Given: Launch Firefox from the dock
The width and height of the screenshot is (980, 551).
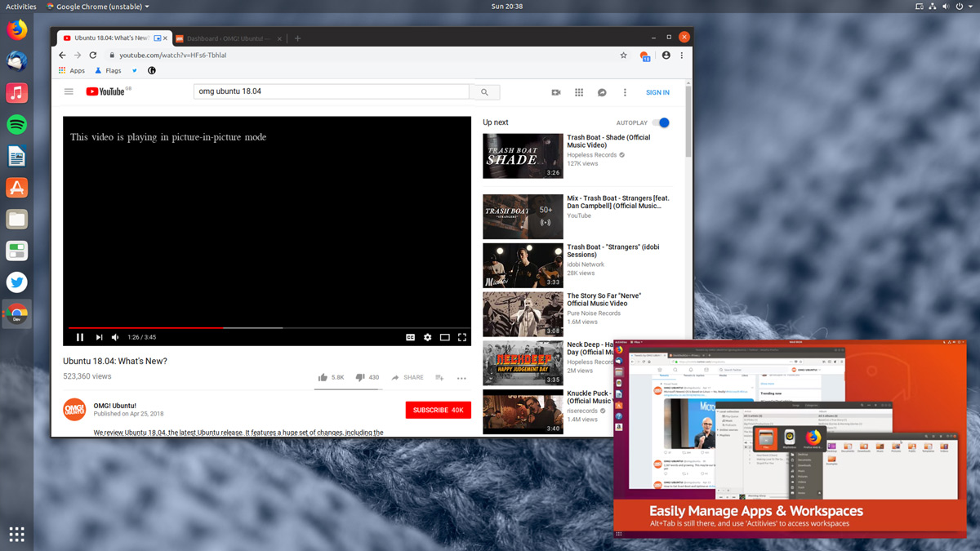Looking at the screenshot, I should pyautogui.click(x=16, y=30).
